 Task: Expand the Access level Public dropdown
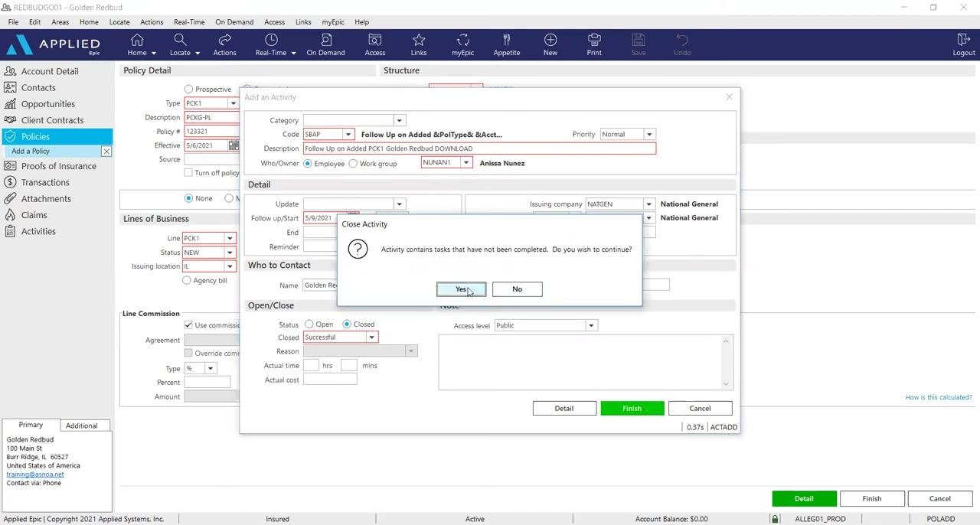(591, 326)
